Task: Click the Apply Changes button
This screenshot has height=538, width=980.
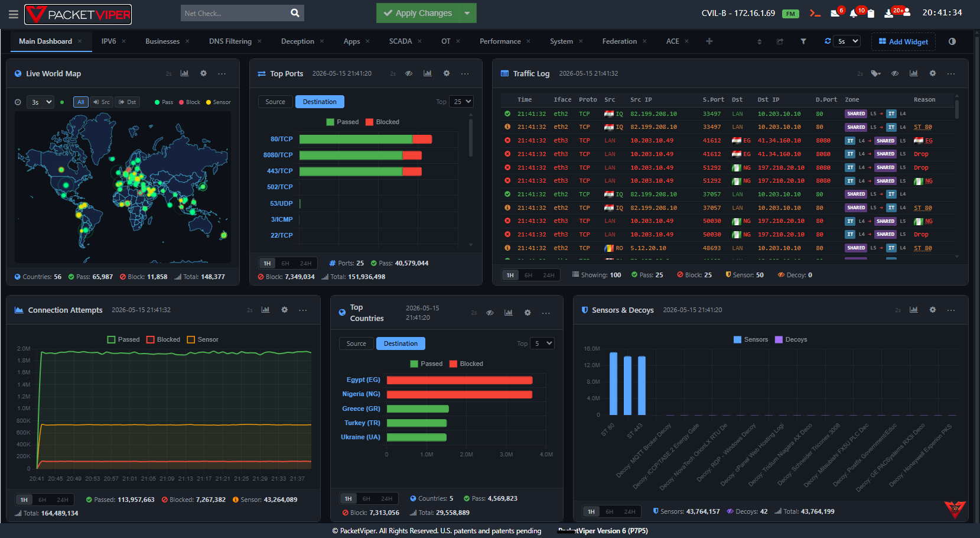Action: tap(418, 13)
